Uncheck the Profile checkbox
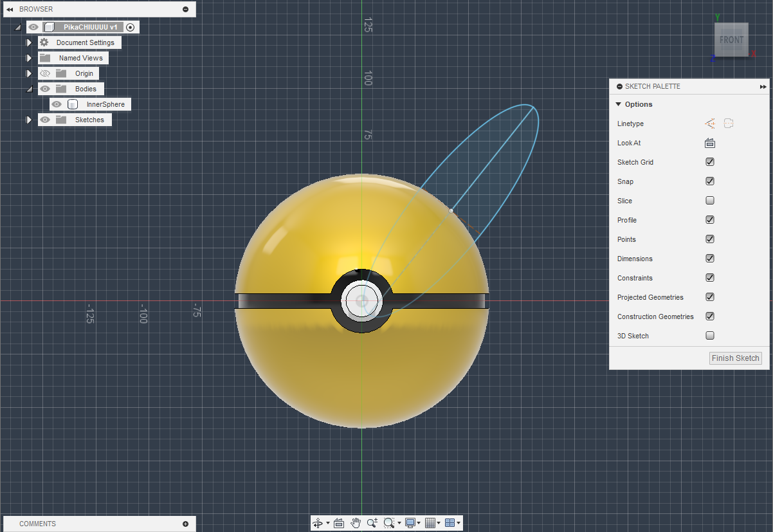Viewport: 773px width, 532px height. point(710,220)
